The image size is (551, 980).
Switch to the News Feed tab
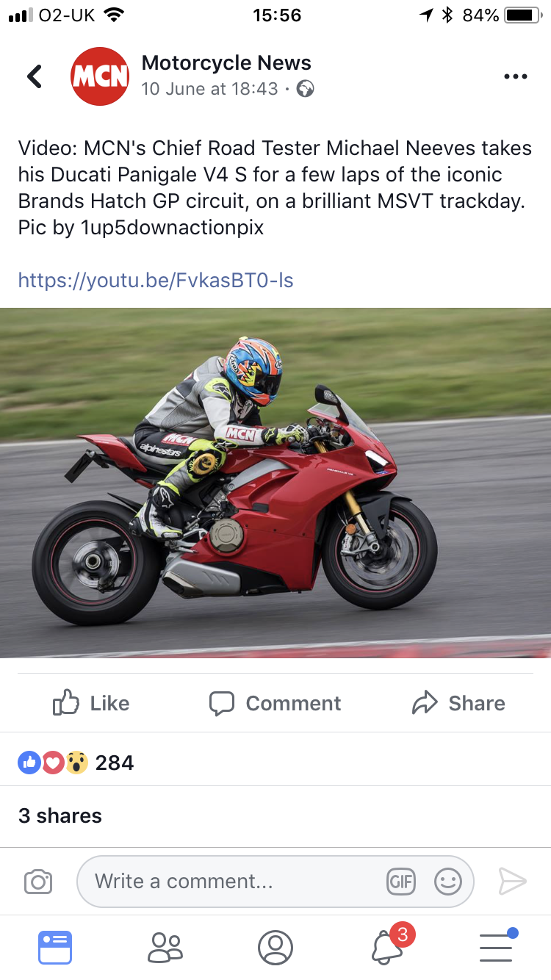(55, 947)
